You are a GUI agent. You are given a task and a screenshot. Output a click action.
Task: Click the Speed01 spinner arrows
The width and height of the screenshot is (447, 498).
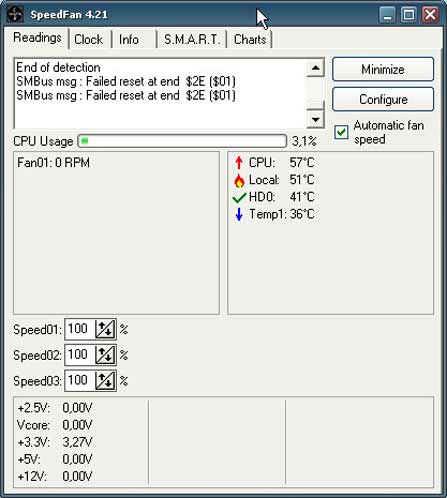(105, 329)
